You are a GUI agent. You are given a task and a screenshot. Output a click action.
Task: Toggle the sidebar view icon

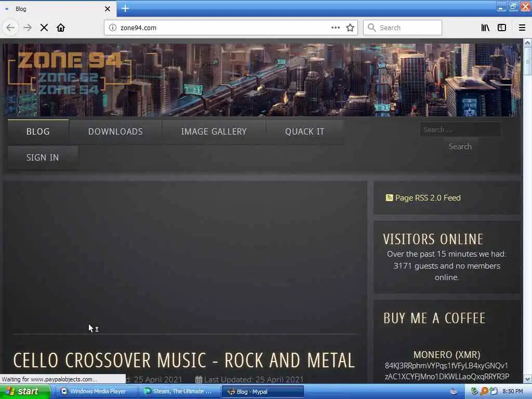pos(502,28)
